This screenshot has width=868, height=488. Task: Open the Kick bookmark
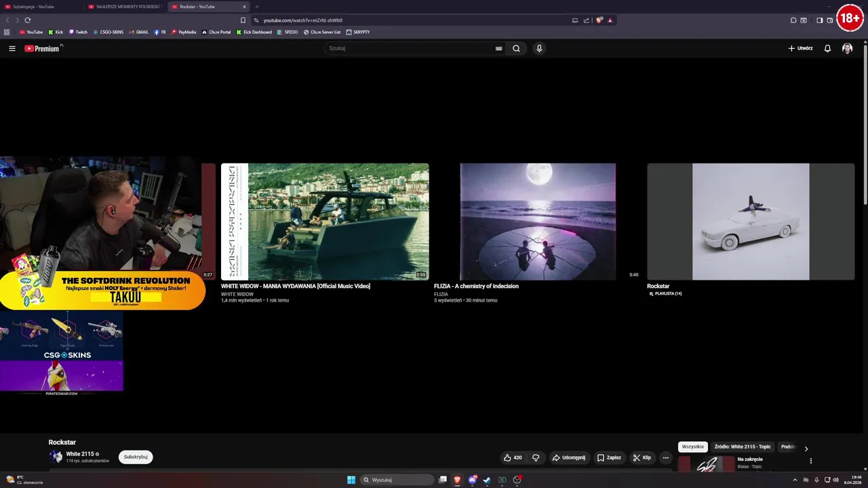tap(56, 32)
